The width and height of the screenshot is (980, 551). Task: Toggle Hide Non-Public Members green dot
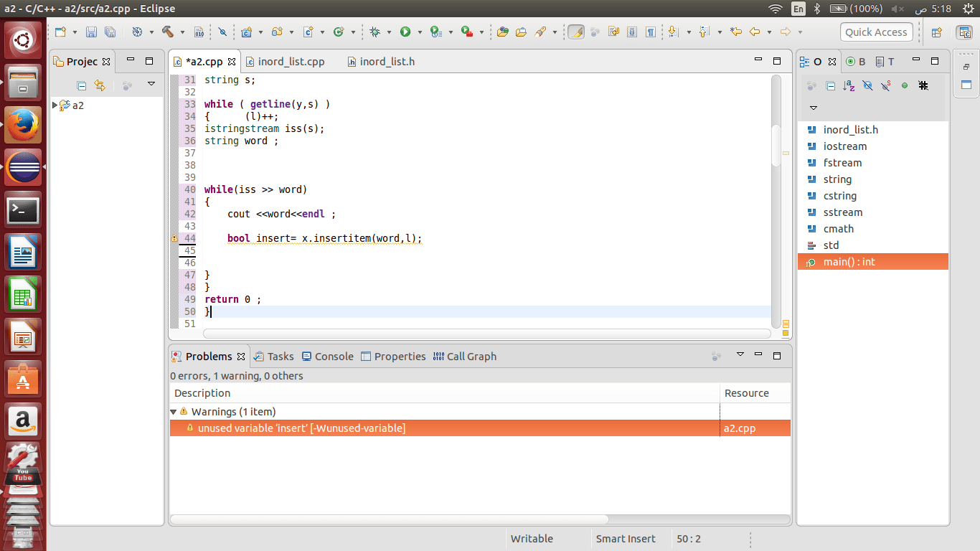point(905,85)
